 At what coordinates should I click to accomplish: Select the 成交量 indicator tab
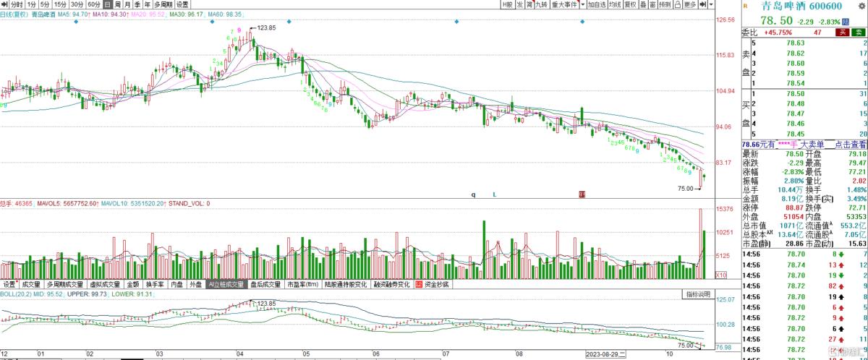[x=31, y=285]
